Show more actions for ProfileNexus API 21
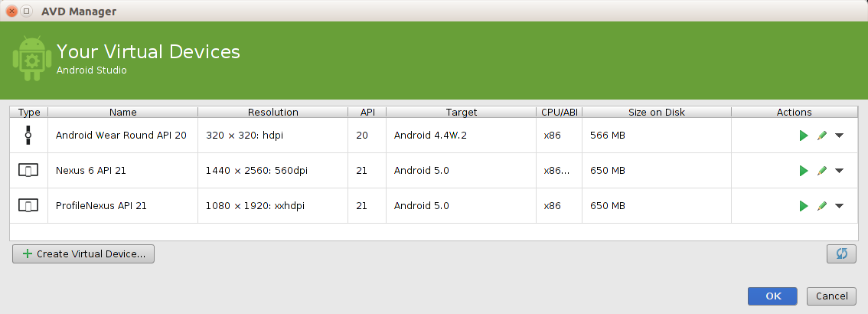 pos(840,206)
